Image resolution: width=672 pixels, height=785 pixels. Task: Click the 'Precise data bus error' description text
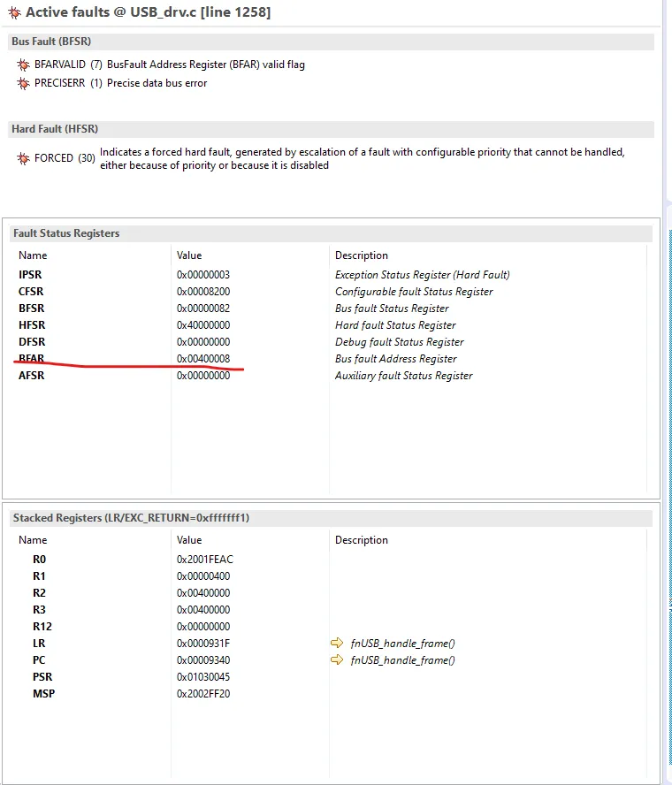(x=157, y=83)
